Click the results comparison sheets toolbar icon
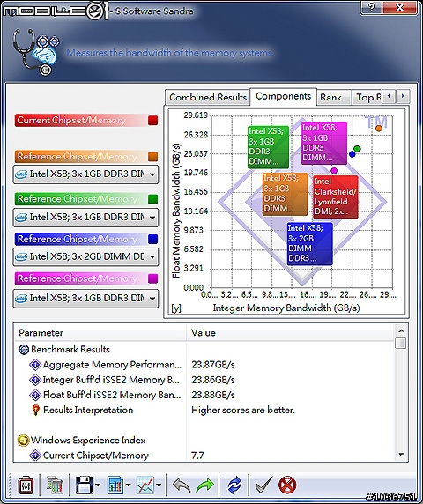The width and height of the screenshot is (423, 504). pos(55,485)
